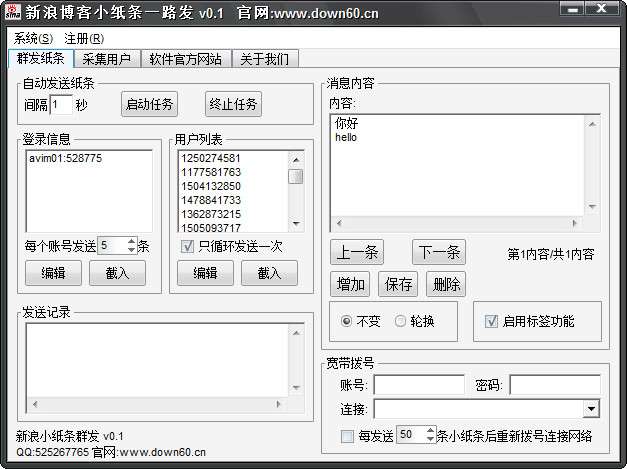Select the 不变 radio button
This screenshot has height=469, width=627.
click(x=346, y=321)
